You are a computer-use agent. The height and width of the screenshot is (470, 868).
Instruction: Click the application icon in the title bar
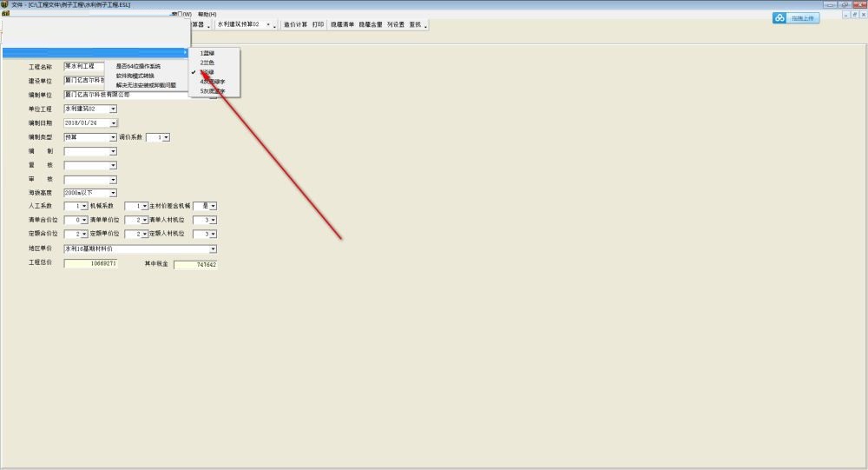tap(5, 4)
